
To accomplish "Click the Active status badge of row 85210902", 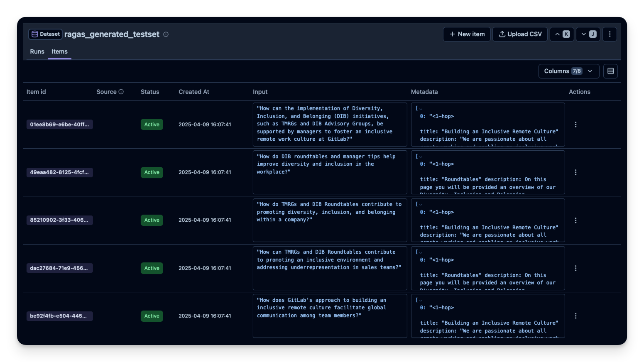I will tap(152, 220).
